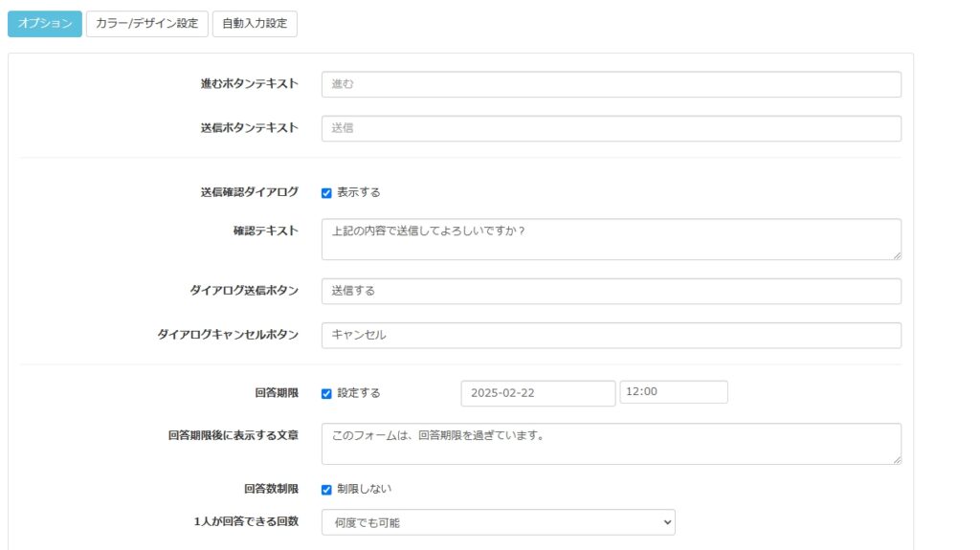The image size is (980, 550).
Task: Disable the 回答数制限 制限しない checkbox
Action: click(326, 490)
